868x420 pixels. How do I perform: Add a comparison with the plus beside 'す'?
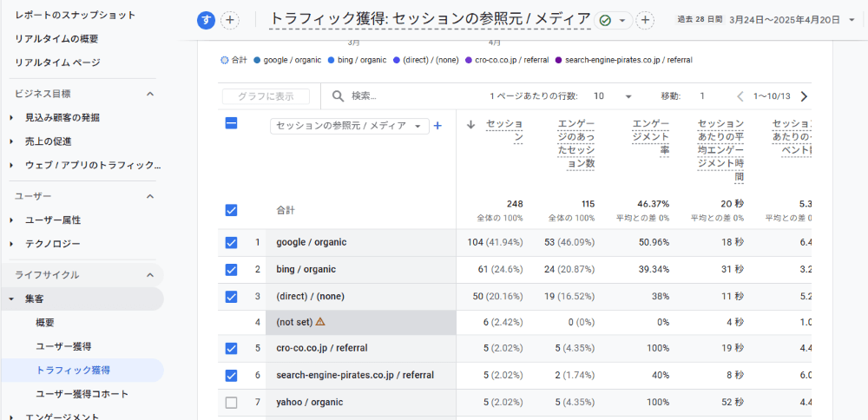pos(230,21)
